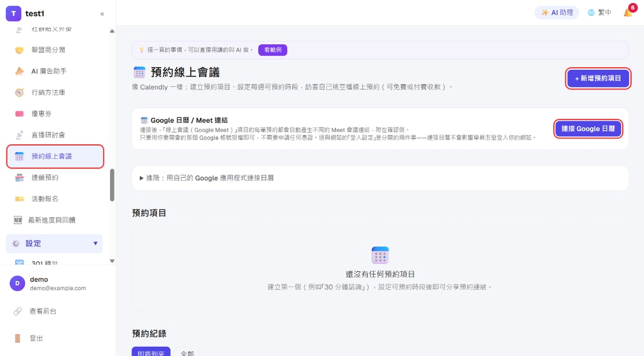The height and width of the screenshot is (356, 644).
Task: Open the AI 助理 button
Action: coord(557,13)
